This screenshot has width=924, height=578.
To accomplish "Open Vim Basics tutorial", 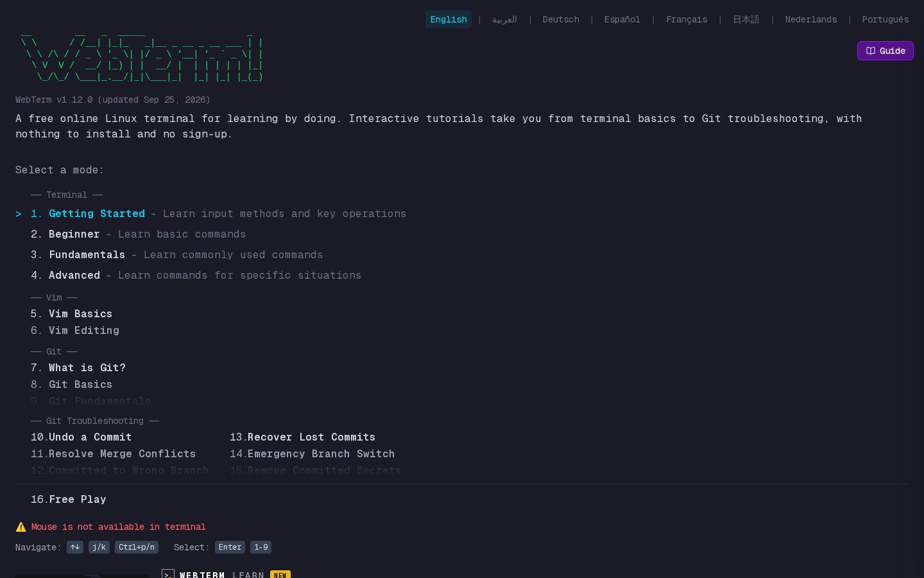I will pos(71,313).
